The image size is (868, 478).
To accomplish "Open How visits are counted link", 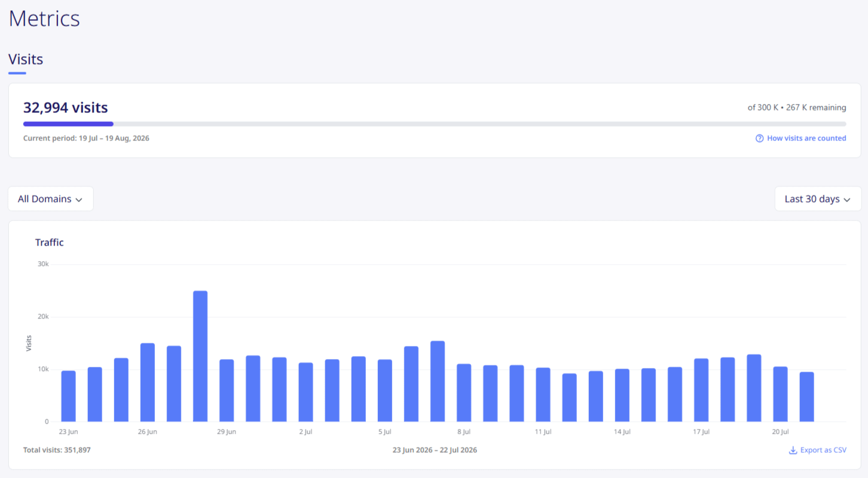I will coord(806,138).
